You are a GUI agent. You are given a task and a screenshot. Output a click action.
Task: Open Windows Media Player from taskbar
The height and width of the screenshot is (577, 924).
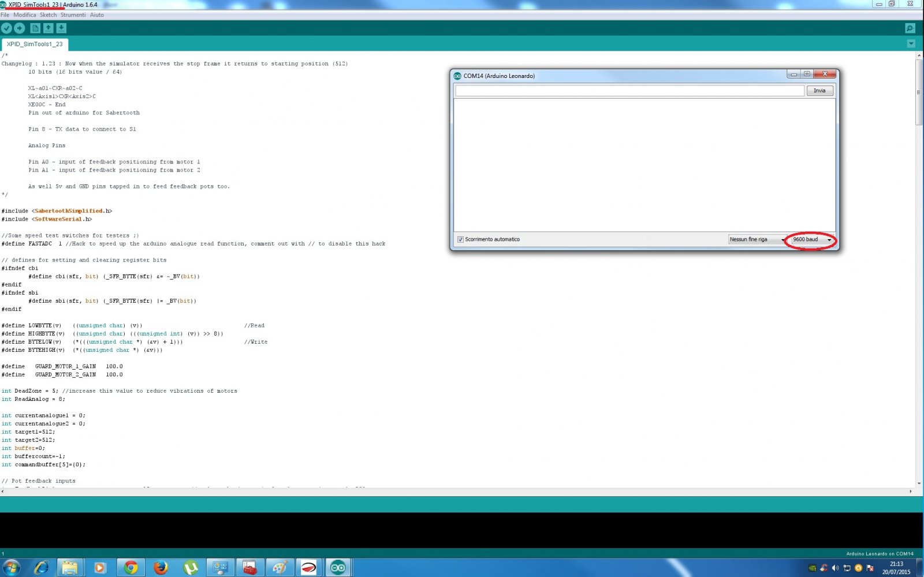click(x=100, y=568)
